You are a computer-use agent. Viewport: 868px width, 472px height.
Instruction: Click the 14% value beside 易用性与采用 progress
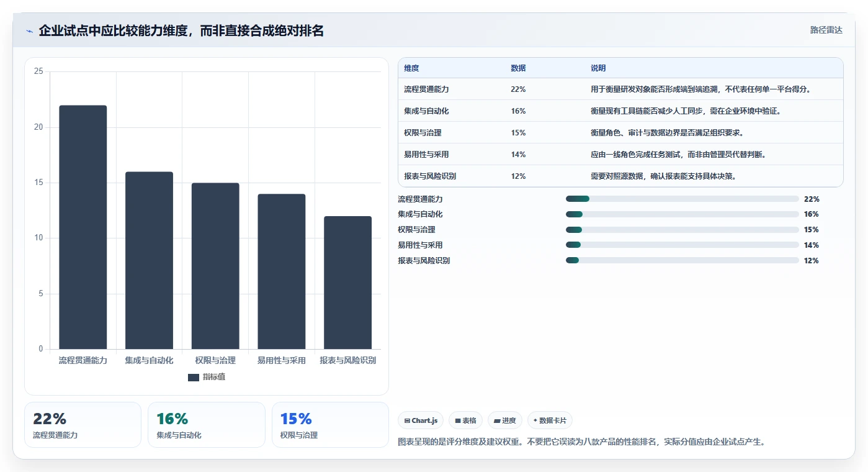(x=812, y=245)
